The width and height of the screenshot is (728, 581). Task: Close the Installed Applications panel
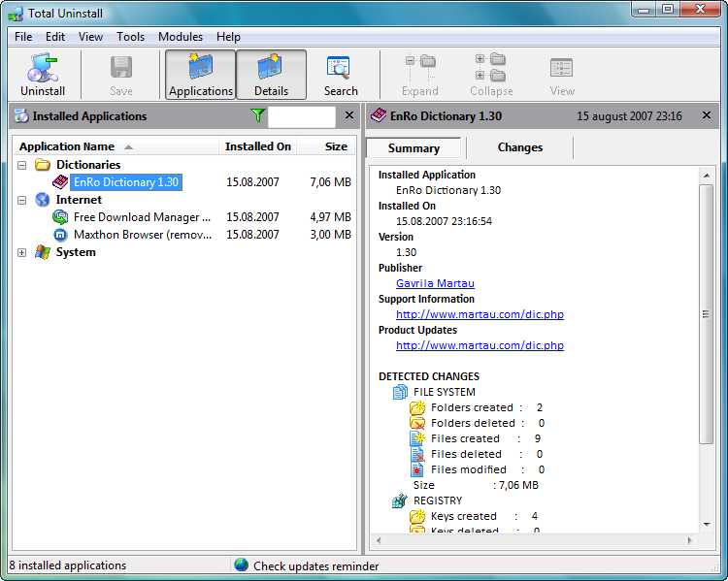[349, 115]
